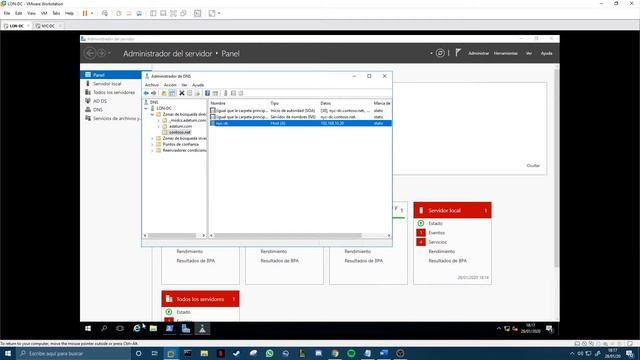Click the VMware manage snapshots icon
This screenshot has height=360, width=640.
click(139, 13)
